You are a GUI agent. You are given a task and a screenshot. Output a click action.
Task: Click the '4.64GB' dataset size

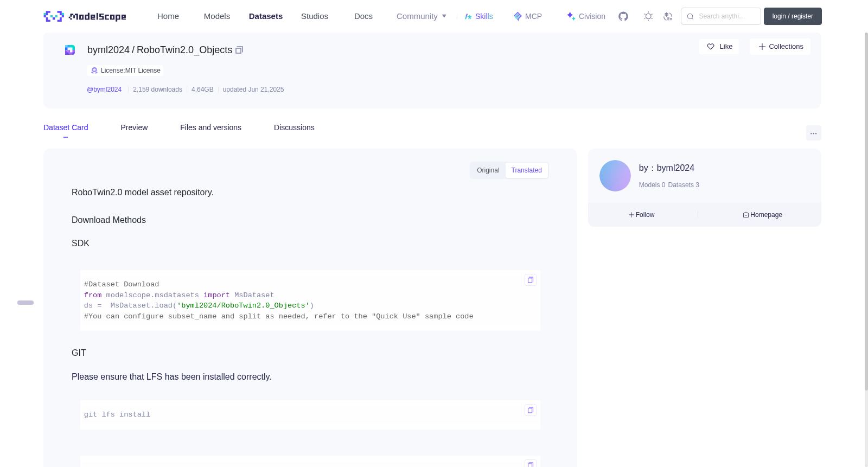coord(202,89)
